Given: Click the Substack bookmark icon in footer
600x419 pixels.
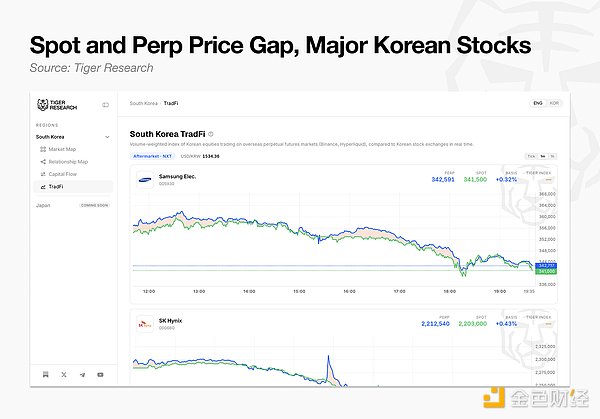Looking at the screenshot, I should click(x=46, y=375).
